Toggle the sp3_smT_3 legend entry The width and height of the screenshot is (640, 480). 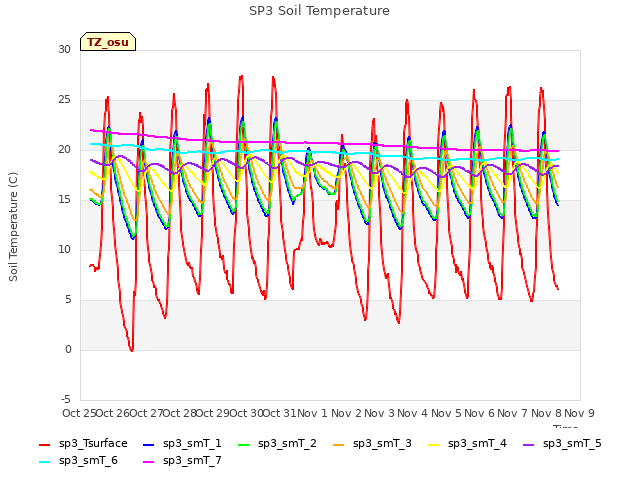372,444
